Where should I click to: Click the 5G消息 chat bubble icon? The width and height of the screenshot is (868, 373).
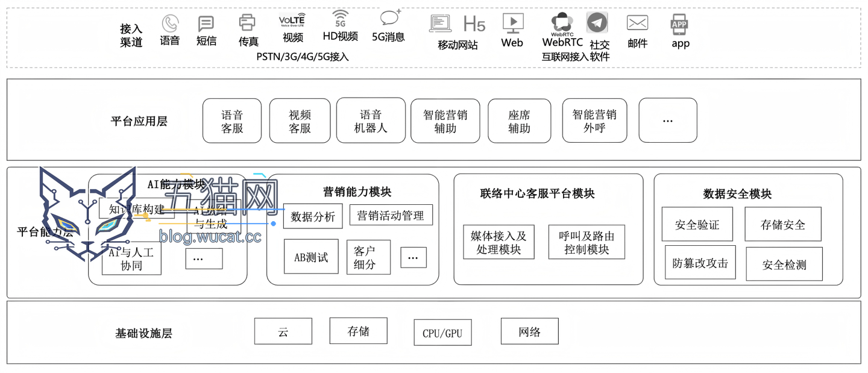391,18
